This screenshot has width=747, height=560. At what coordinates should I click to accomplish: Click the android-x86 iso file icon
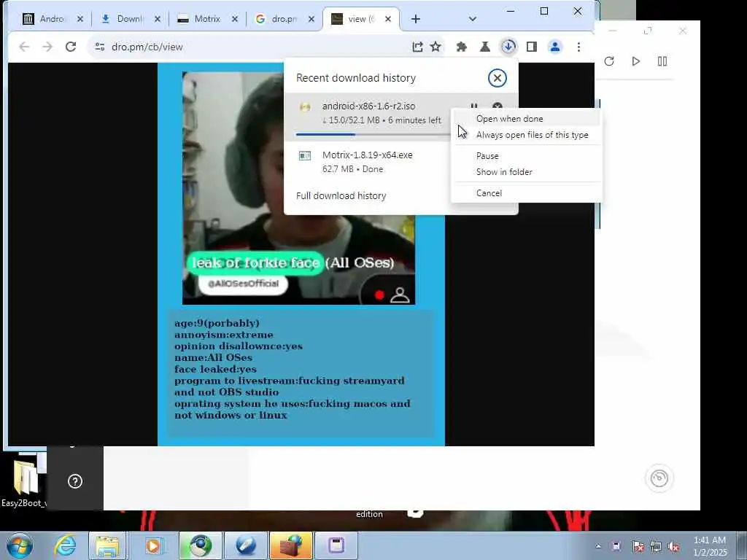305,107
